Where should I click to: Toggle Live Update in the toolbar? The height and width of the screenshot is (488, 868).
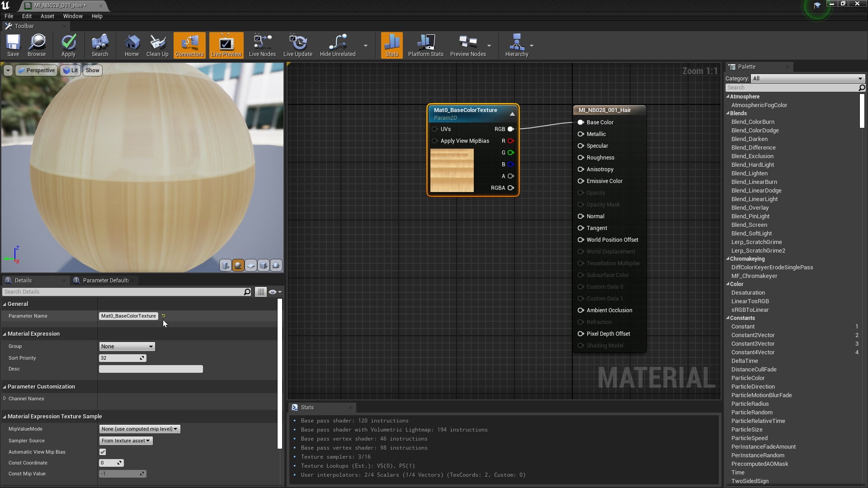pos(298,45)
